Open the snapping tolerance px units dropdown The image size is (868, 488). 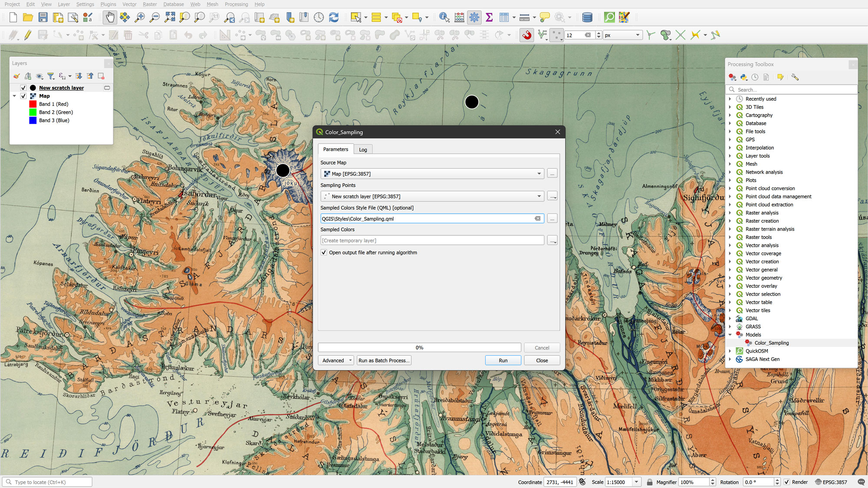pyautogui.click(x=622, y=35)
